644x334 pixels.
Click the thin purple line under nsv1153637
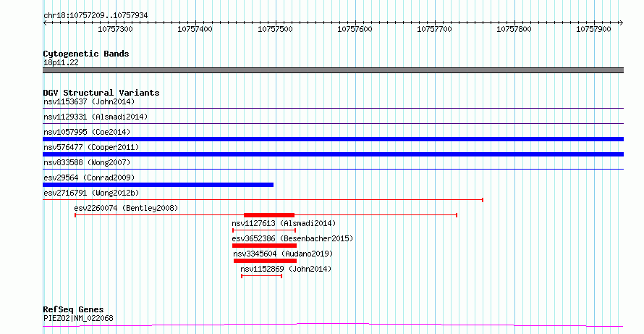tap(333, 109)
